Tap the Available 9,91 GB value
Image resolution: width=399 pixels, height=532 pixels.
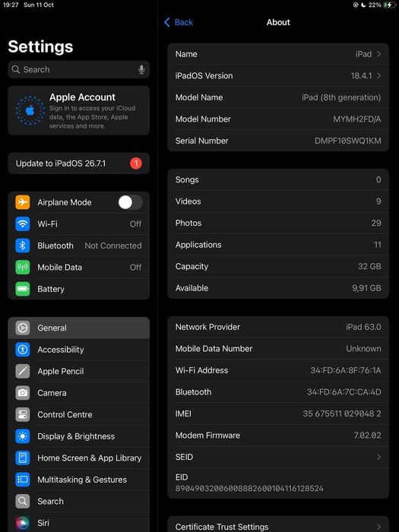(366, 288)
